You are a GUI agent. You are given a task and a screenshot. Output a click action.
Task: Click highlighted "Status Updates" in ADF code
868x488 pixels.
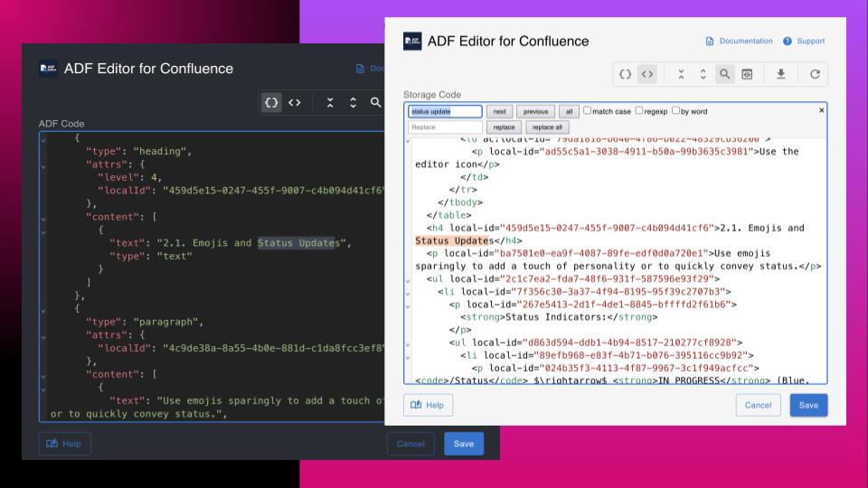(x=299, y=243)
